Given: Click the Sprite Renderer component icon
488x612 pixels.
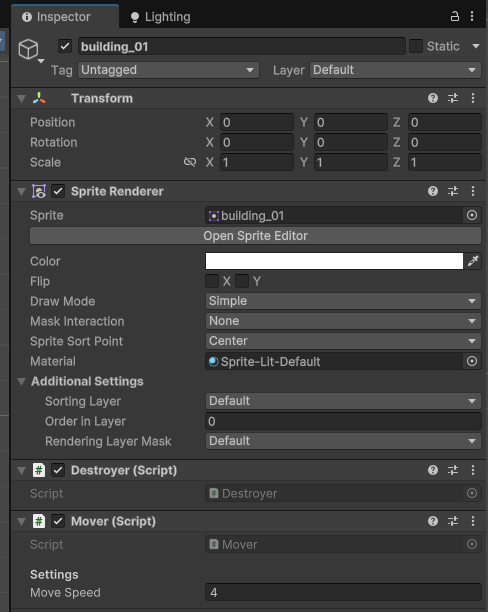Looking at the screenshot, I should tap(39, 191).
